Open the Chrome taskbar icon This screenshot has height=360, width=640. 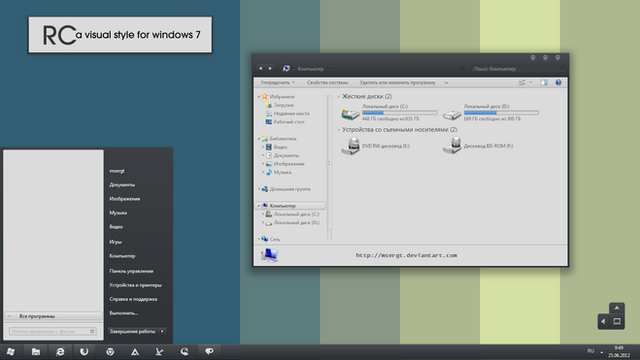pos(110,351)
